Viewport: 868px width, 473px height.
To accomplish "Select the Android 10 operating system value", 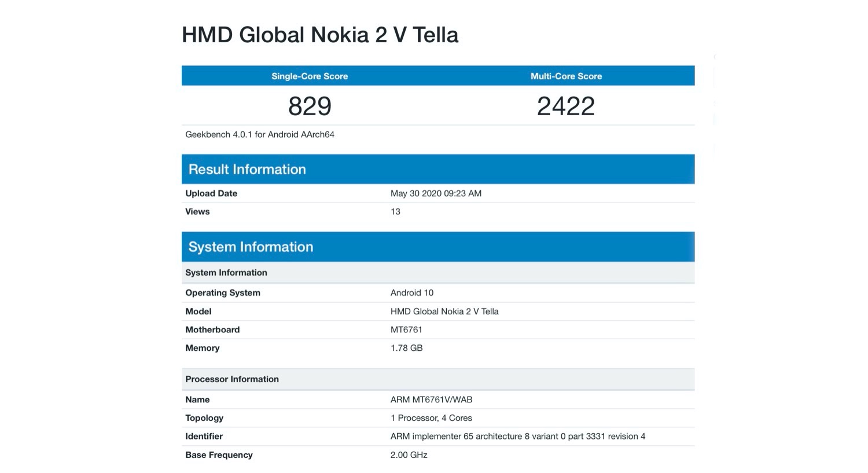I will coord(412,293).
